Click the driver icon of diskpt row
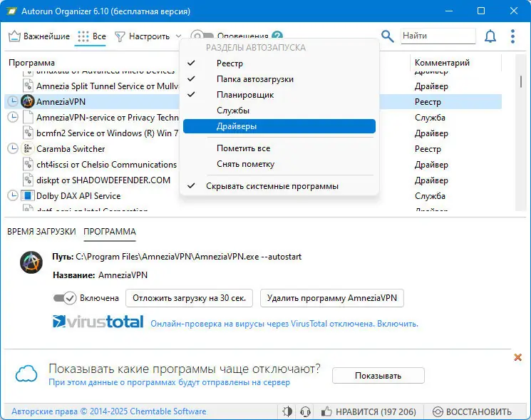This screenshot has height=420, width=531. (x=28, y=180)
